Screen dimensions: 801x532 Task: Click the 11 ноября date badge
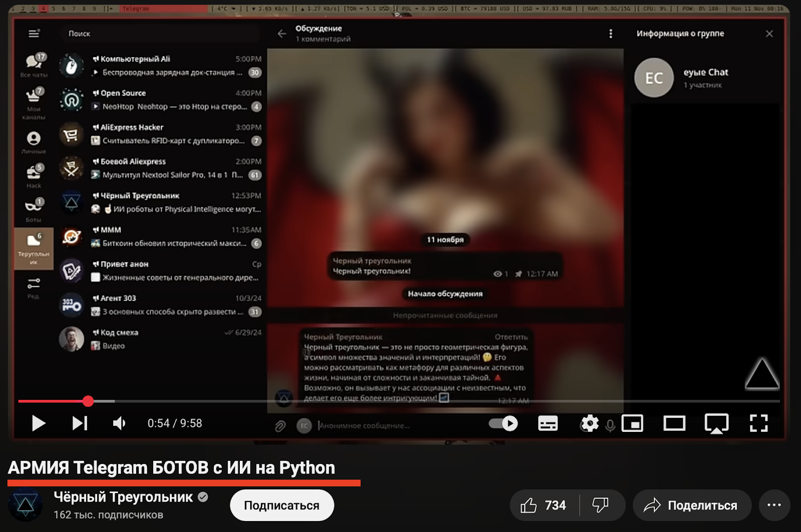(x=445, y=240)
